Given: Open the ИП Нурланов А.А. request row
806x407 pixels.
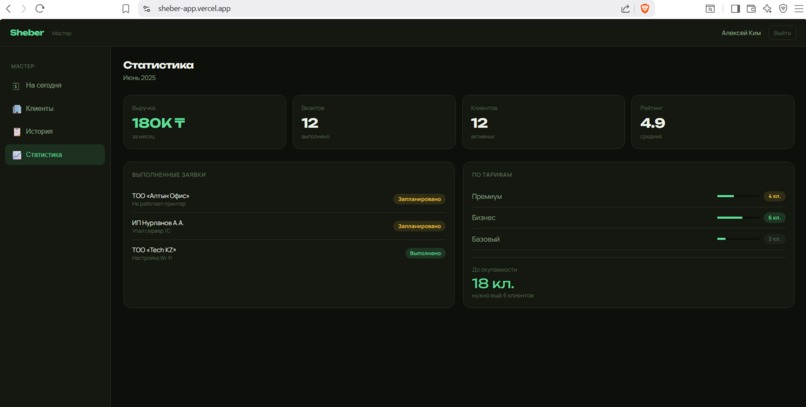Looking at the screenshot, I should tap(288, 227).
